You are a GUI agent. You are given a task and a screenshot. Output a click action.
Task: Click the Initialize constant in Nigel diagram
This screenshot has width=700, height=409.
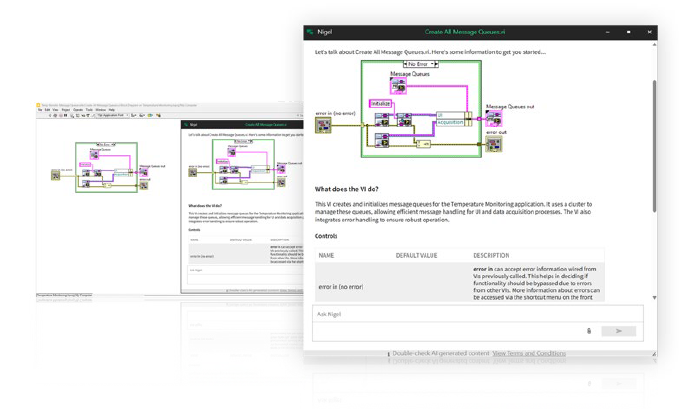[380, 103]
